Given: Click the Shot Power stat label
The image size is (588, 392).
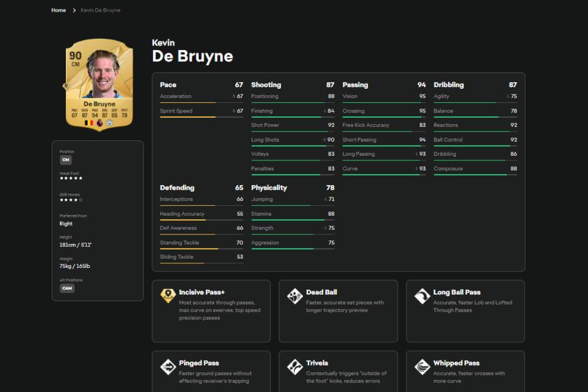Looking at the screenshot, I should coord(265,125).
